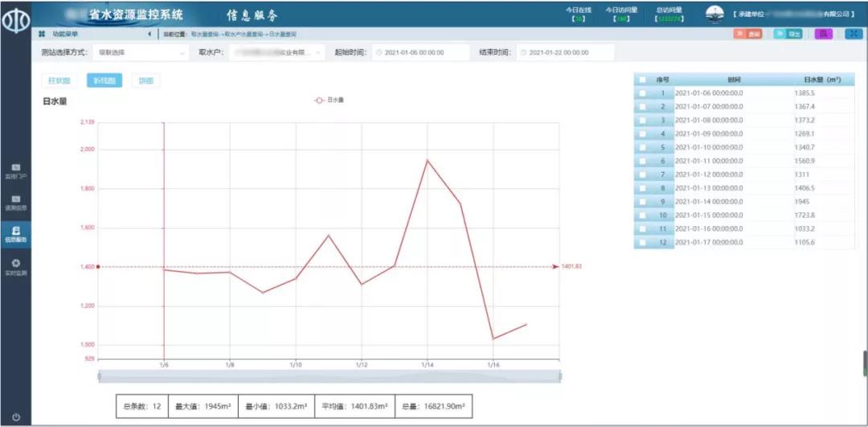Select 信息服务 sidebar icon

(x=16, y=234)
